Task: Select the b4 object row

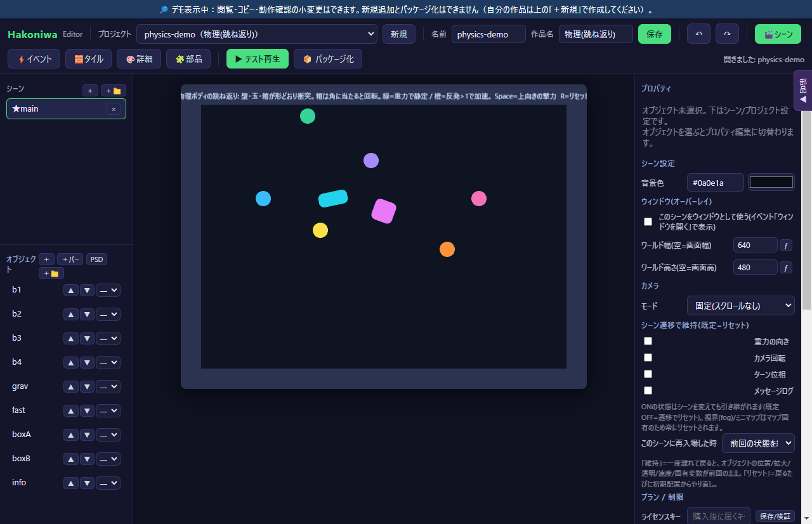Action: [x=66, y=363]
